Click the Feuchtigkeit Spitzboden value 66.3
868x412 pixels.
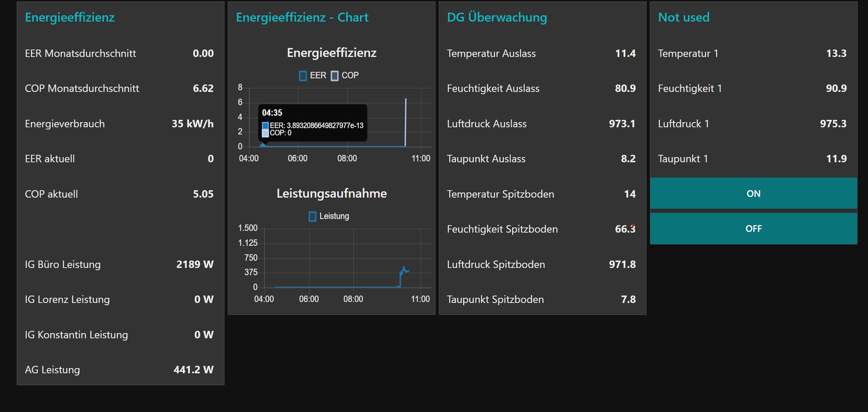tap(625, 229)
